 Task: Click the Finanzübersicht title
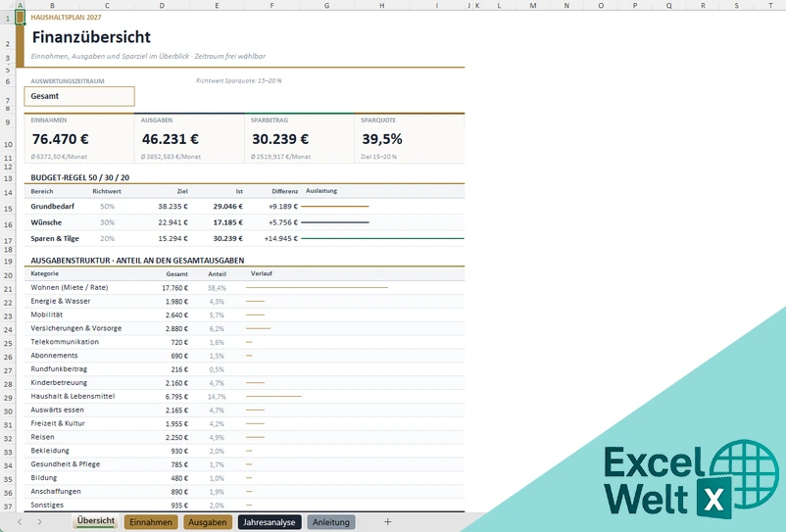(91, 37)
